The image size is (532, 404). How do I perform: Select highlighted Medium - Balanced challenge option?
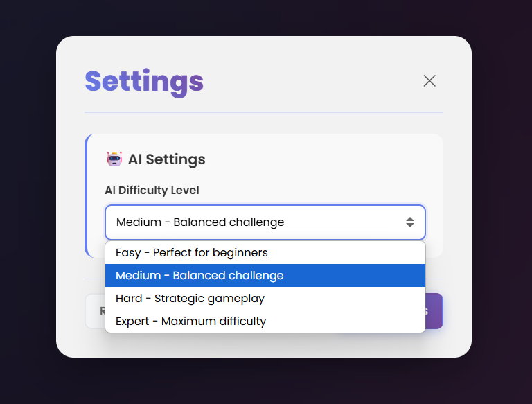[x=265, y=275]
